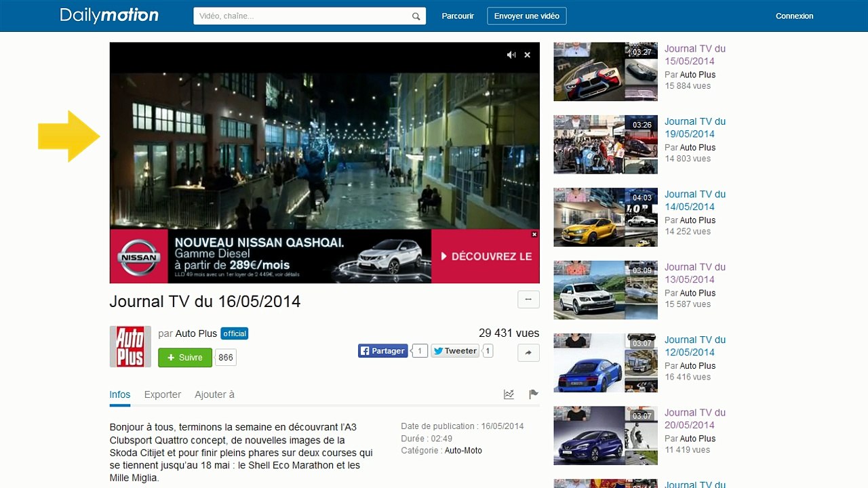The image size is (868, 488).
Task: Click the Date de publication : 16/05/2014 text
Action: 462,426
